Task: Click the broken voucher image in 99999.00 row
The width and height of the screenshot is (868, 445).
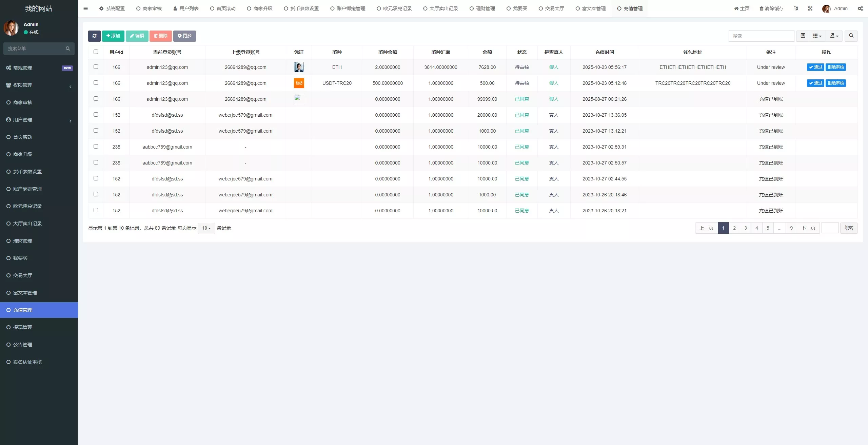Action: [299, 99]
